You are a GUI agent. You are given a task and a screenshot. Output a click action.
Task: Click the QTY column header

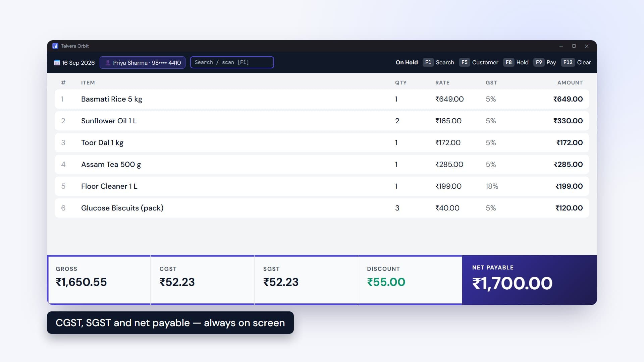click(x=401, y=82)
